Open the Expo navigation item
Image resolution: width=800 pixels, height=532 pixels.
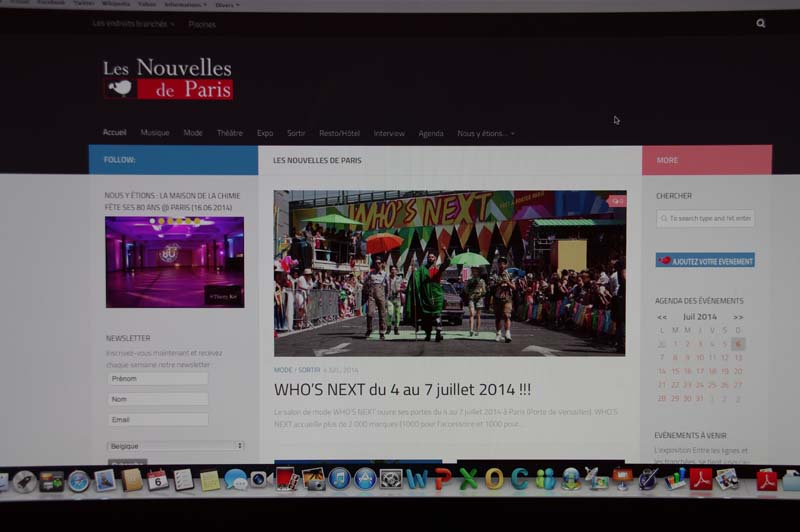pyautogui.click(x=265, y=133)
